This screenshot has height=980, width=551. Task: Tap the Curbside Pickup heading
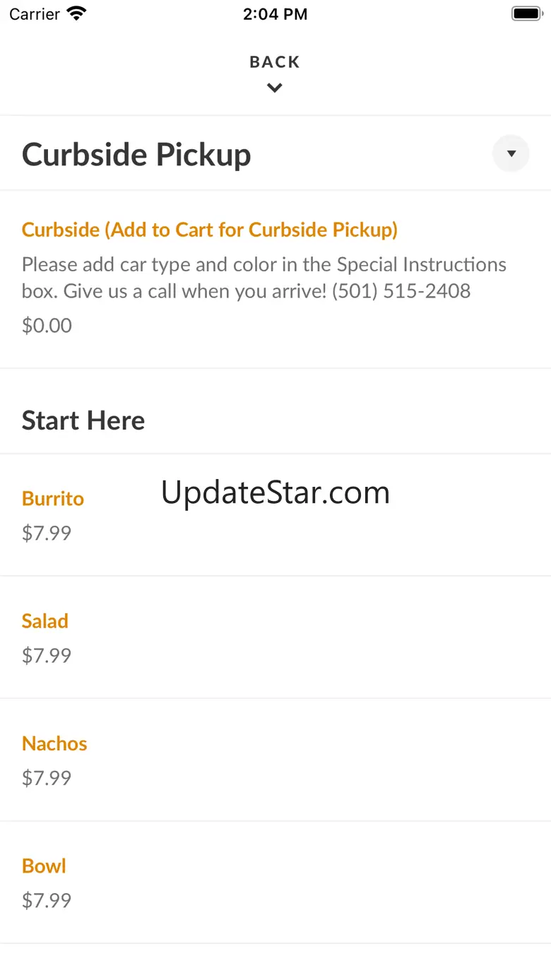click(x=136, y=155)
